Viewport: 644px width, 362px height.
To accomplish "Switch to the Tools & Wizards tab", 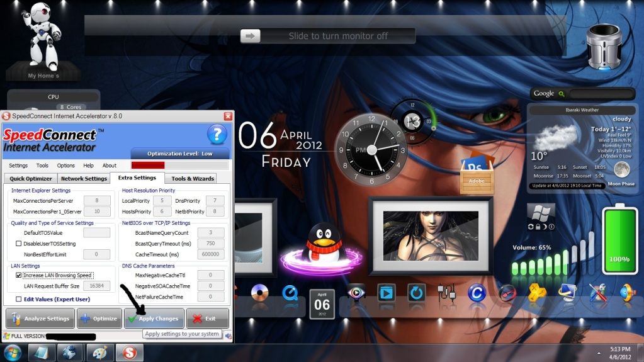I will tap(193, 178).
